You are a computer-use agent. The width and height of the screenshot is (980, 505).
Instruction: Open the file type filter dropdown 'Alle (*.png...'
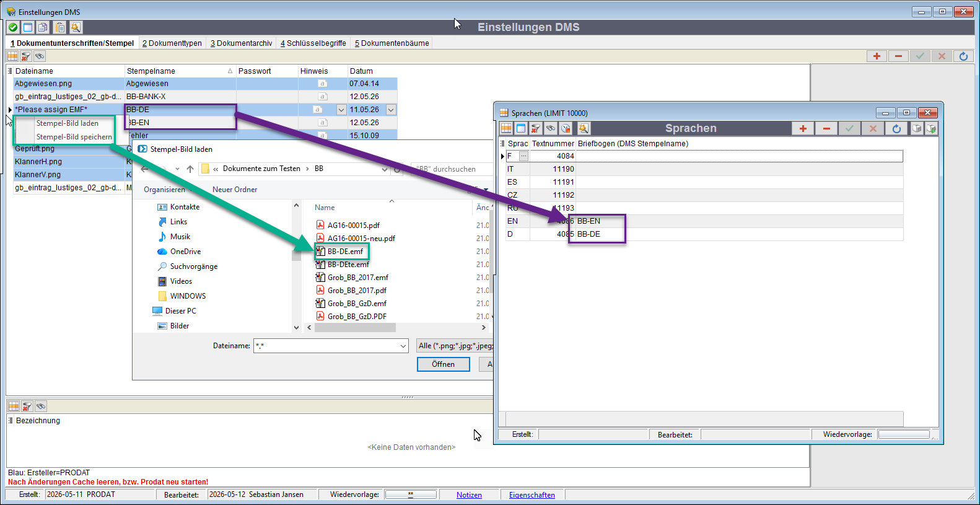(x=455, y=346)
